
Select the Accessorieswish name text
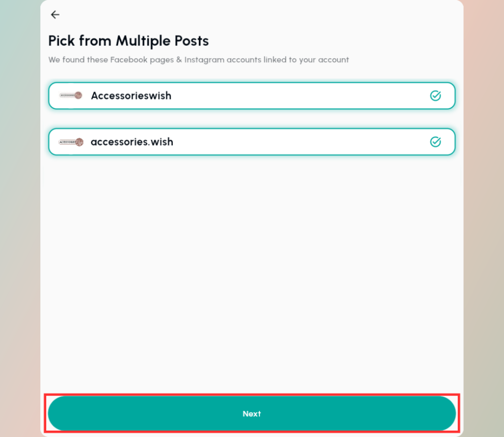tap(131, 95)
